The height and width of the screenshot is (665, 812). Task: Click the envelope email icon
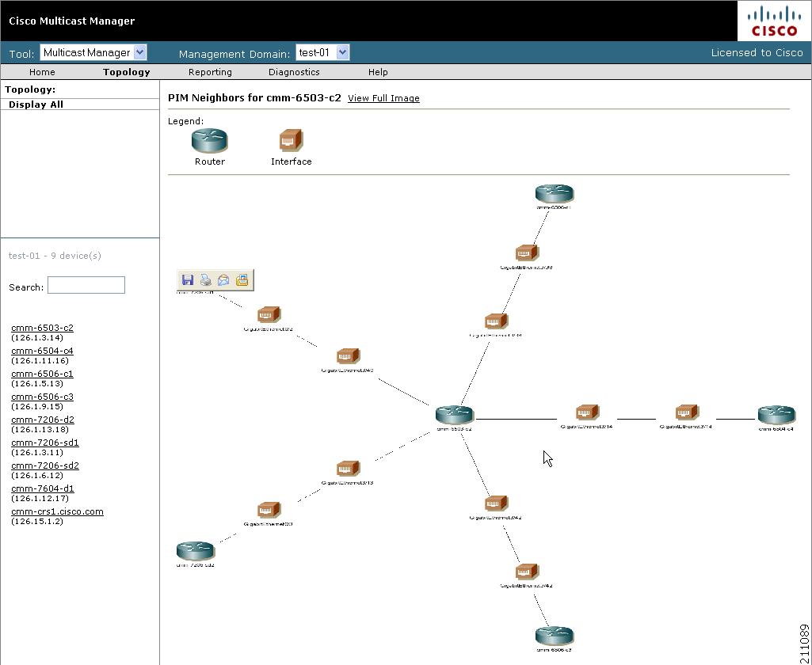pos(223,280)
